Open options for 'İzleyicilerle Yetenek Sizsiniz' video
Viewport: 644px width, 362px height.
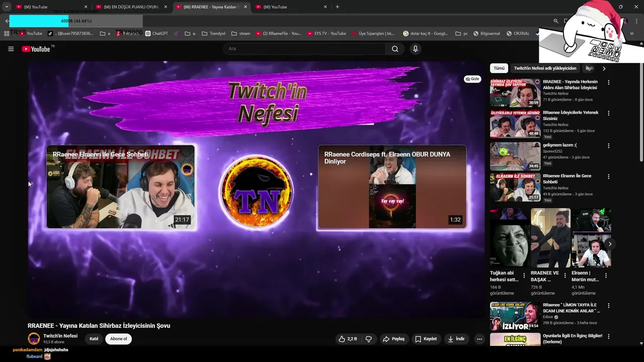coord(608,114)
